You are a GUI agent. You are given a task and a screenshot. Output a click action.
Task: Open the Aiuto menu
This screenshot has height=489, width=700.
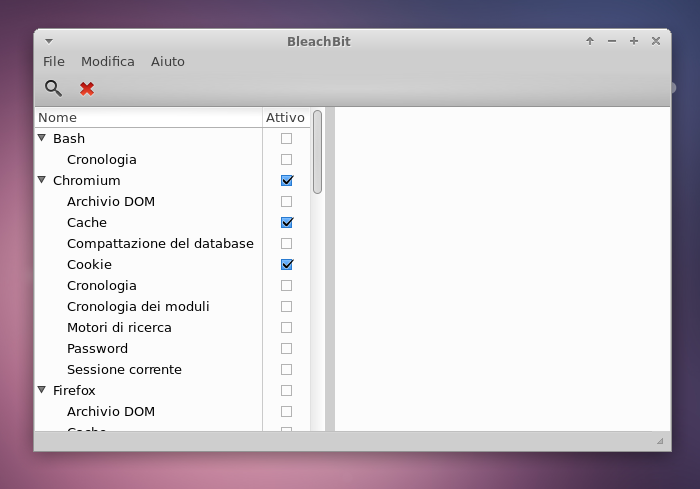pyautogui.click(x=167, y=62)
